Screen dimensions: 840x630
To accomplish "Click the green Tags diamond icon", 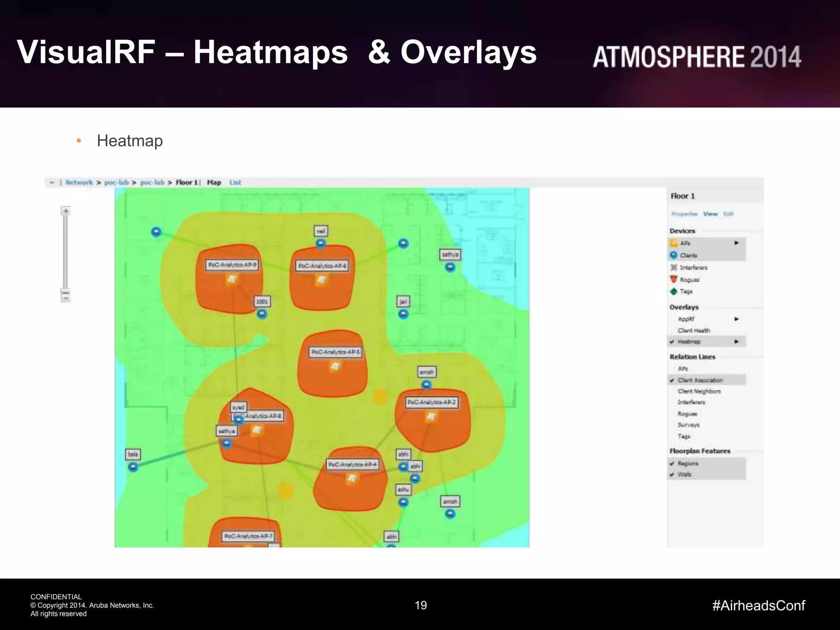I will coord(673,292).
